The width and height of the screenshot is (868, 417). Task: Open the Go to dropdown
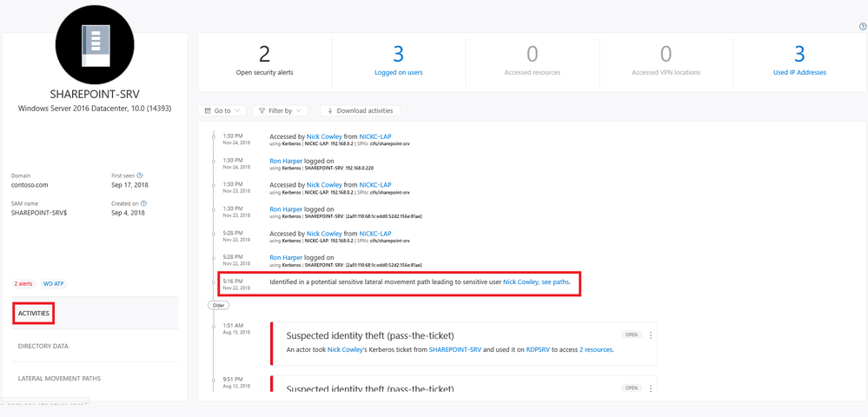pyautogui.click(x=222, y=110)
